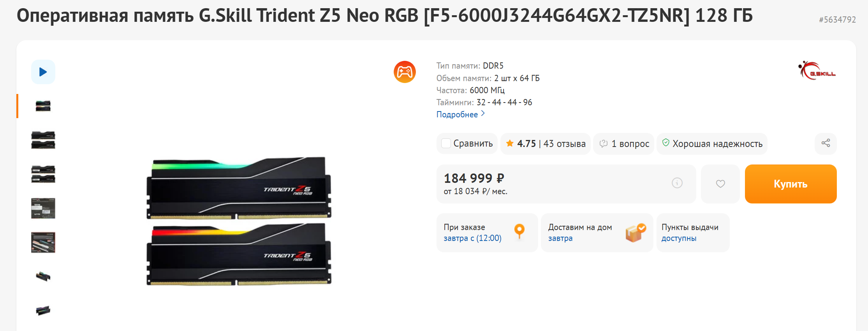Tick the Сравнить checkbox
The height and width of the screenshot is (331, 868).
[446, 143]
